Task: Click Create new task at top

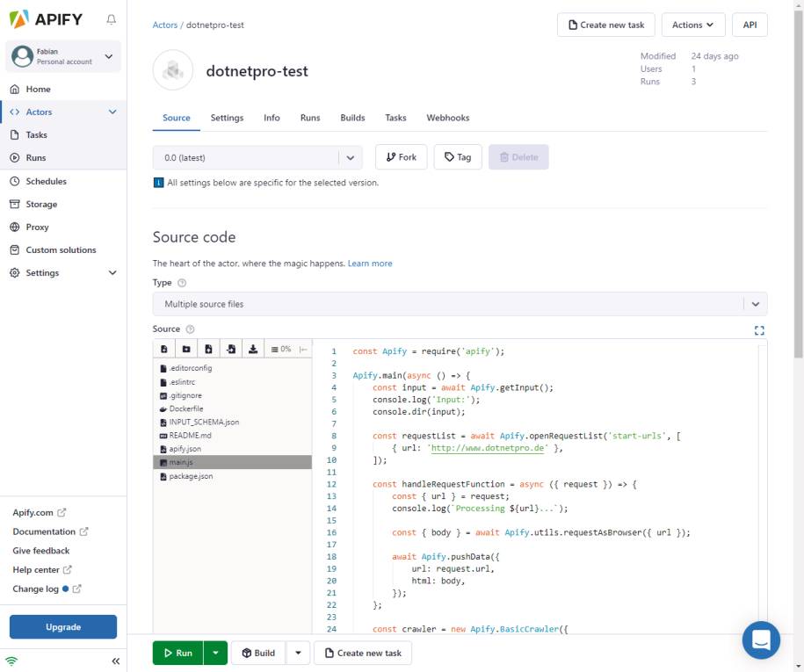Action: point(606,25)
